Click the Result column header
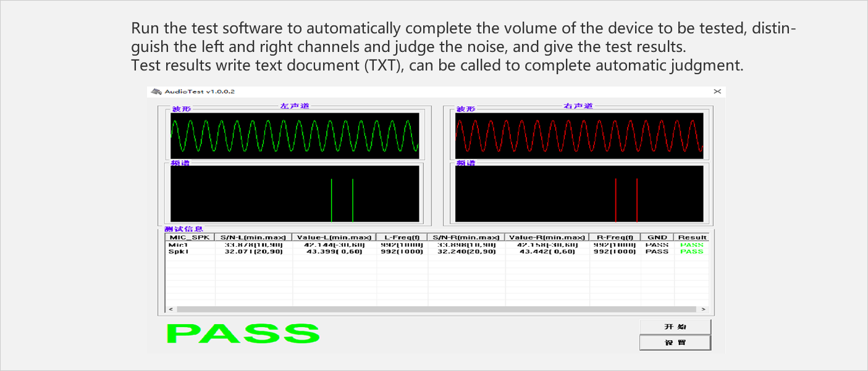Viewport: 868px width, 371px height. (692, 237)
